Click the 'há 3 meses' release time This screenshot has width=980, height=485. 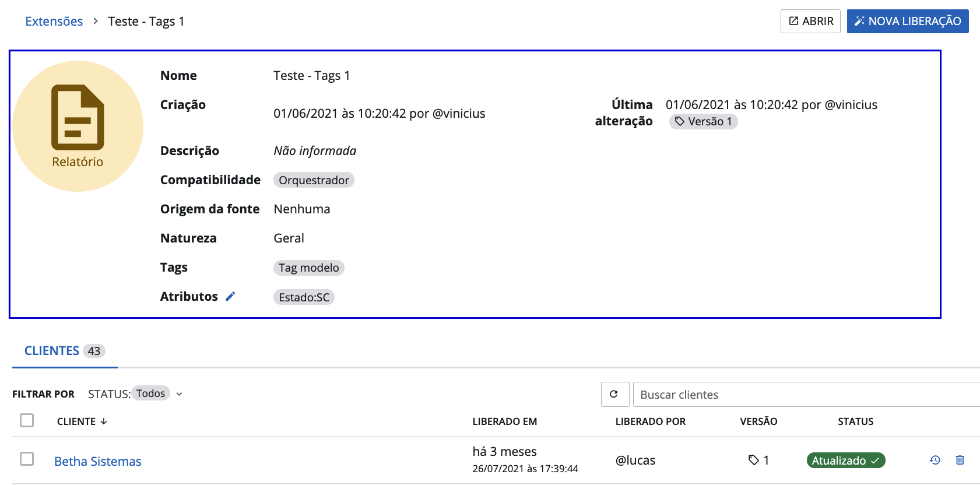tap(505, 451)
